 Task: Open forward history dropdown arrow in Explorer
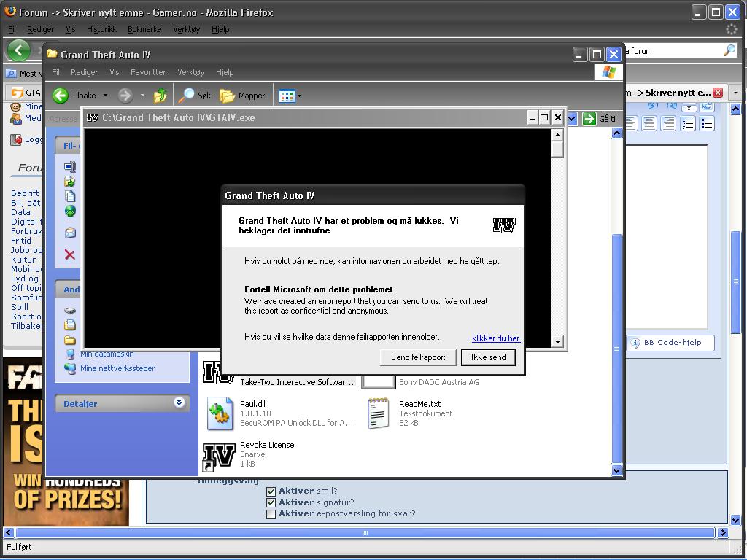tap(142, 96)
